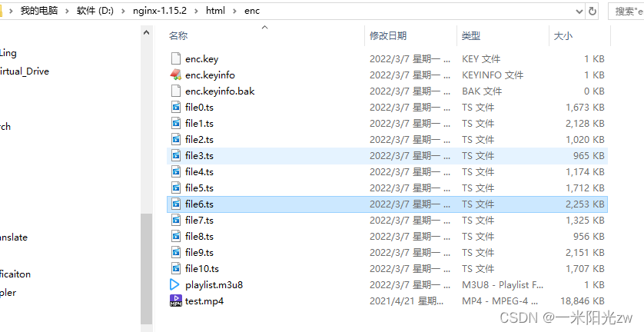Select file6.ts in the file list

[x=387, y=204]
